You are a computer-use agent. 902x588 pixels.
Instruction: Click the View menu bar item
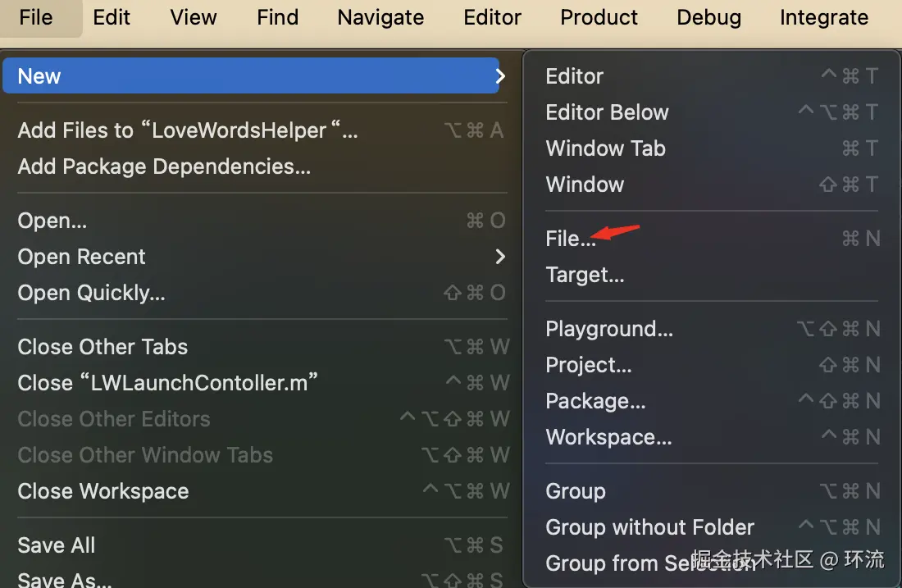point(194,17)
